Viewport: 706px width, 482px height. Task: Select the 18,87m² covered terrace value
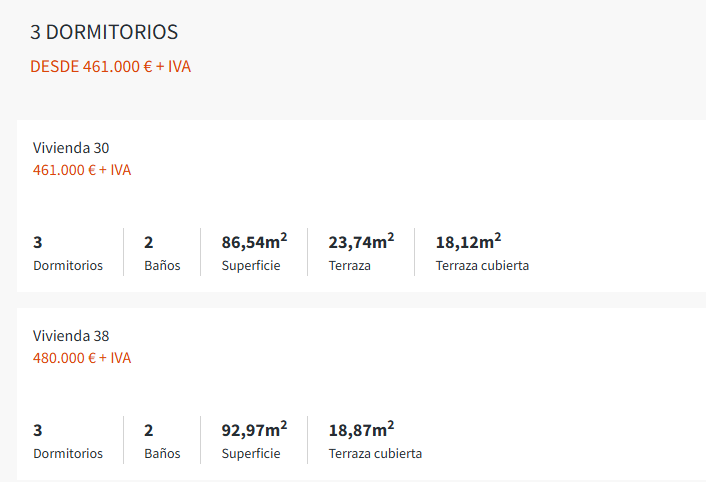361,430
